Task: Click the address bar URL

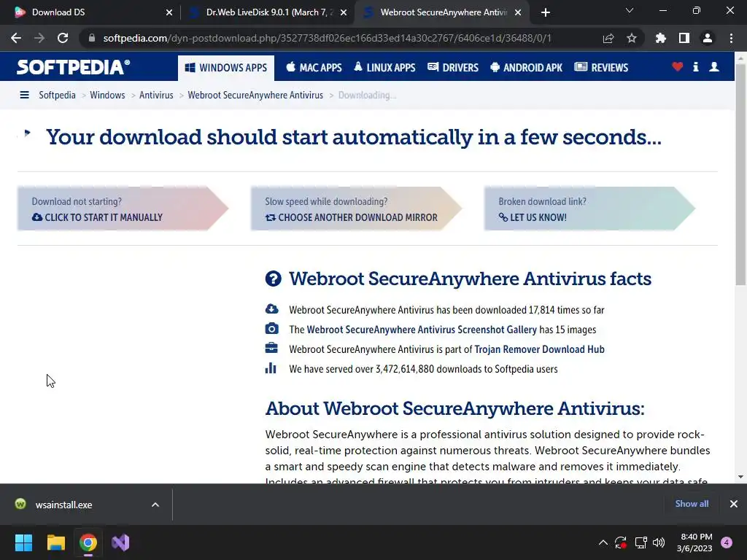Action: point(327,38)
